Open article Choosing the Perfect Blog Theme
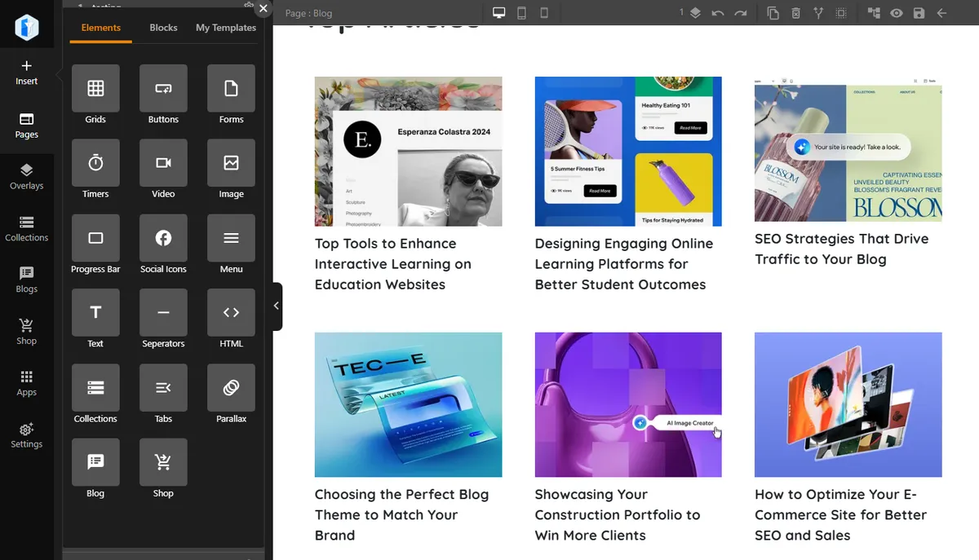This screenshot has width=979, height=560. [401, 515]
